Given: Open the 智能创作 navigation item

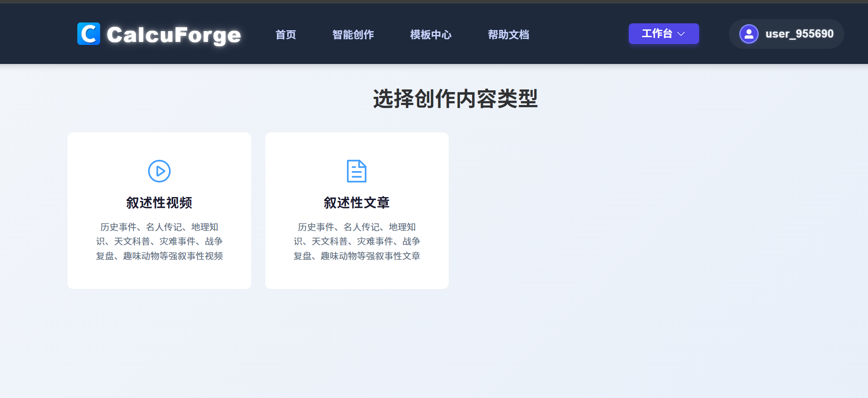Looking at the screenshot, I should [353, 35].
